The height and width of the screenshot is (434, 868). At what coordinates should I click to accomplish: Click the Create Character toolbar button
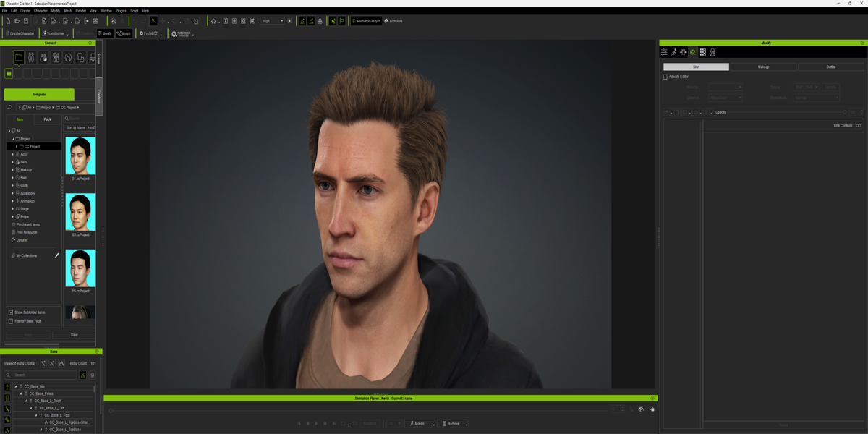coord(20,33)
